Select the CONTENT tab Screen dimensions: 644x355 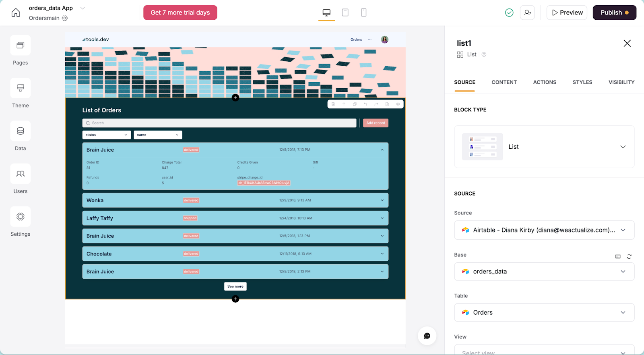click(x=504, y=82)
